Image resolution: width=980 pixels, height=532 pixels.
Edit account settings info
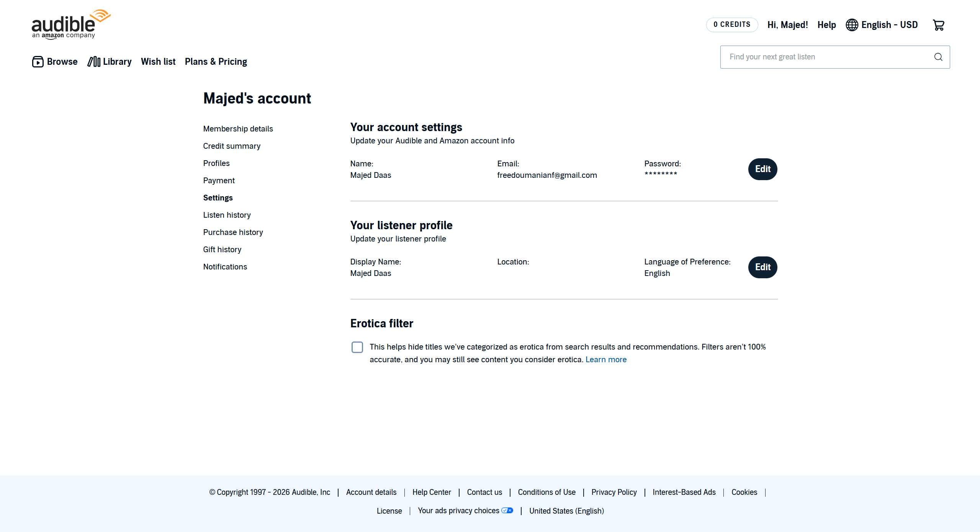click(x=762, y=169)
